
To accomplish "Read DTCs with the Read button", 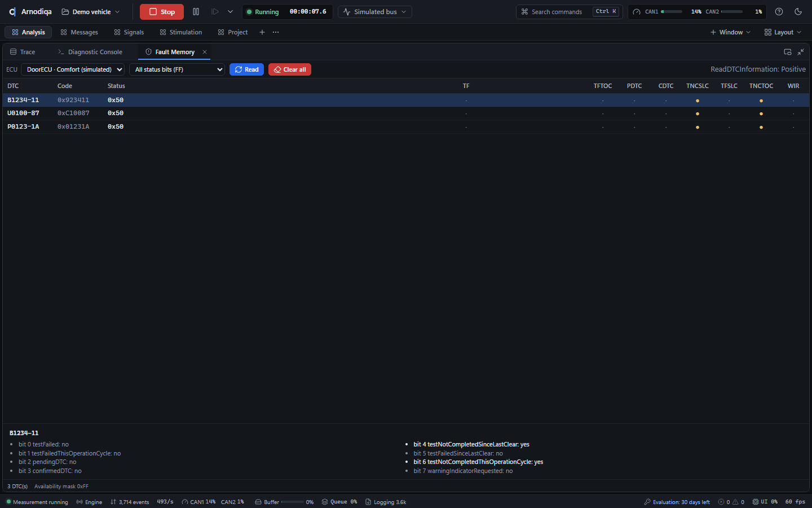I will pos(246,69).
